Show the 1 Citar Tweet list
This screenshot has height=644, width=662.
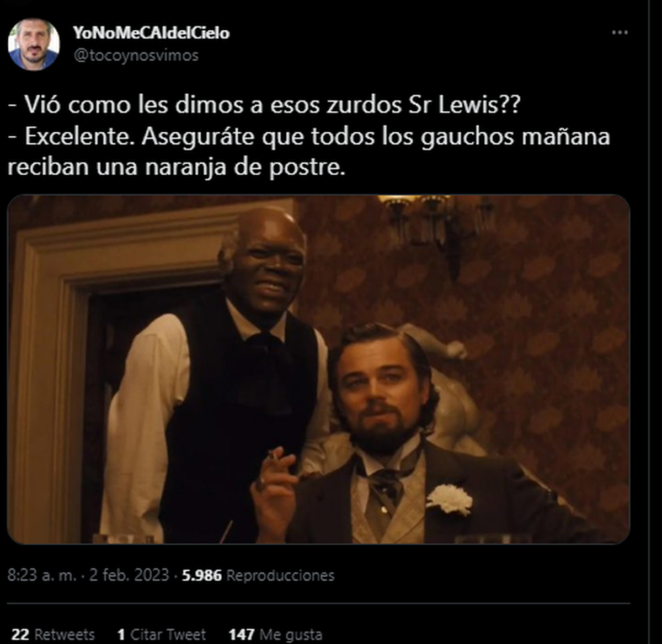162,635
